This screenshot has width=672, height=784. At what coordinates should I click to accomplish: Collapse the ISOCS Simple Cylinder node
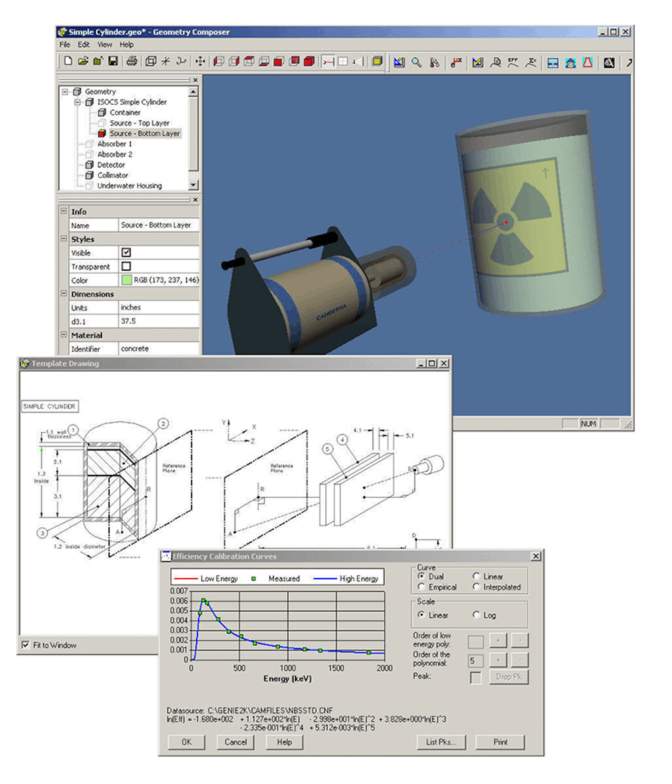(x=77, y=102)
